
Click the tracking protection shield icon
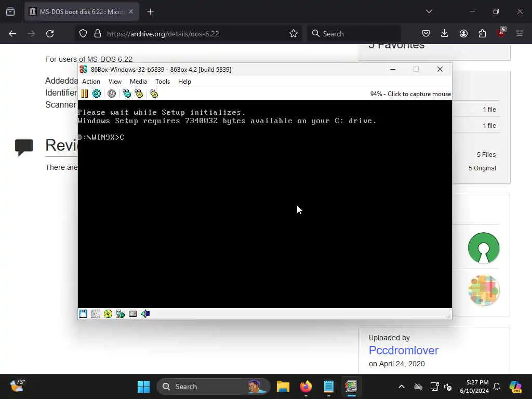83,34
